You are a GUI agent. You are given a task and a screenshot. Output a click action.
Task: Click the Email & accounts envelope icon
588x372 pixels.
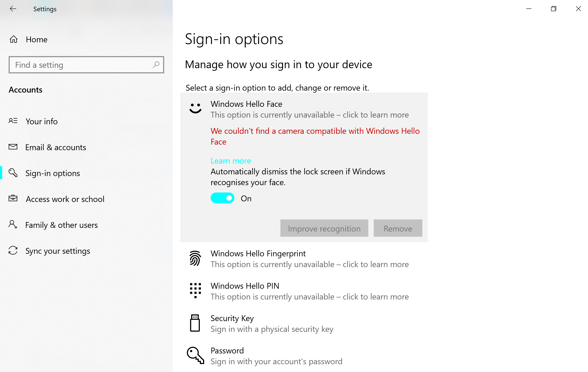click(x=13, y=147)
